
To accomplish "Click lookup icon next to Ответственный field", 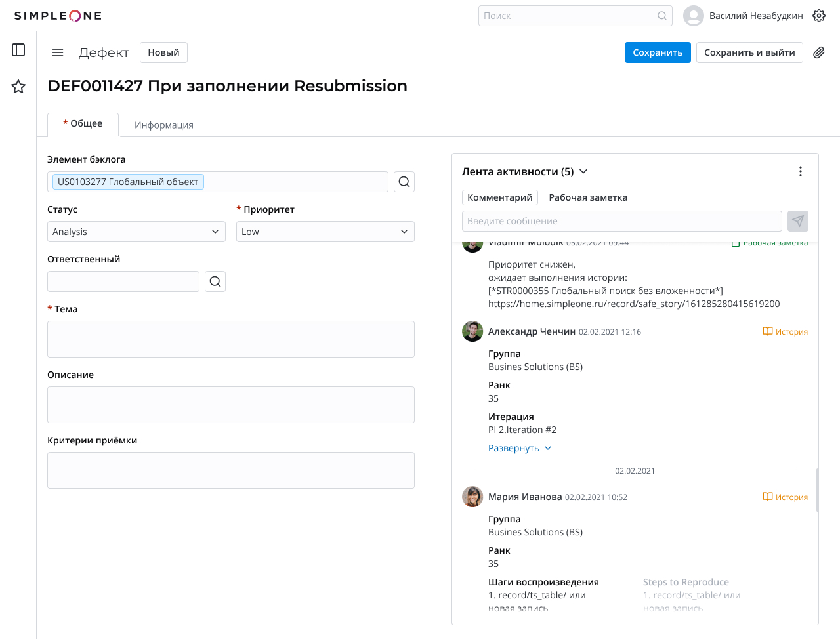I will pos(215,281).
